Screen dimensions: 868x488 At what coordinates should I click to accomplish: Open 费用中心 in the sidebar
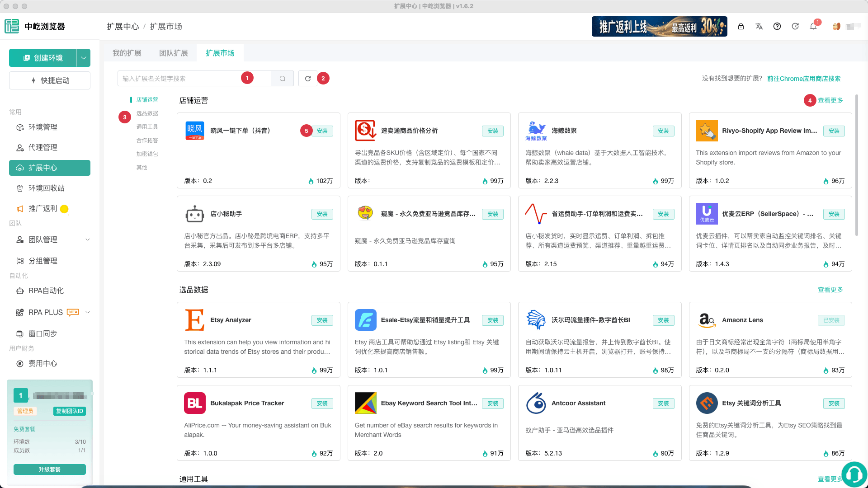50,364
